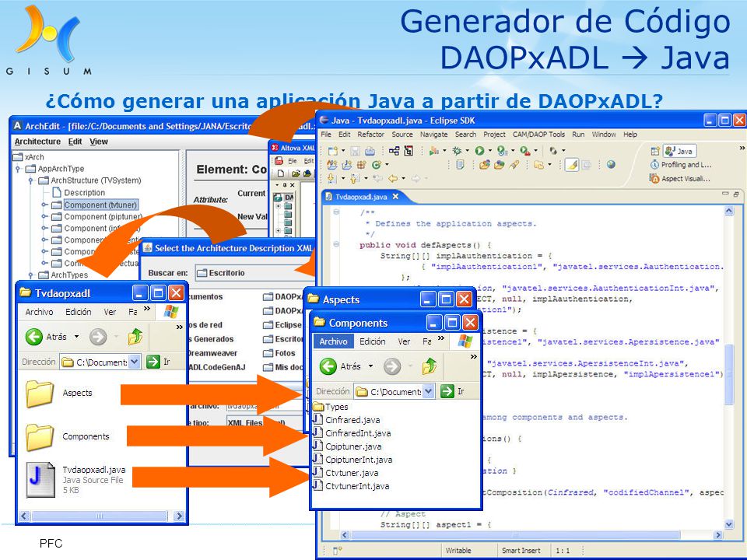The image size is (747, 560).
Task: Click green Atrás arrow in Tvdaopxadl window
Action: coord(33,337)
